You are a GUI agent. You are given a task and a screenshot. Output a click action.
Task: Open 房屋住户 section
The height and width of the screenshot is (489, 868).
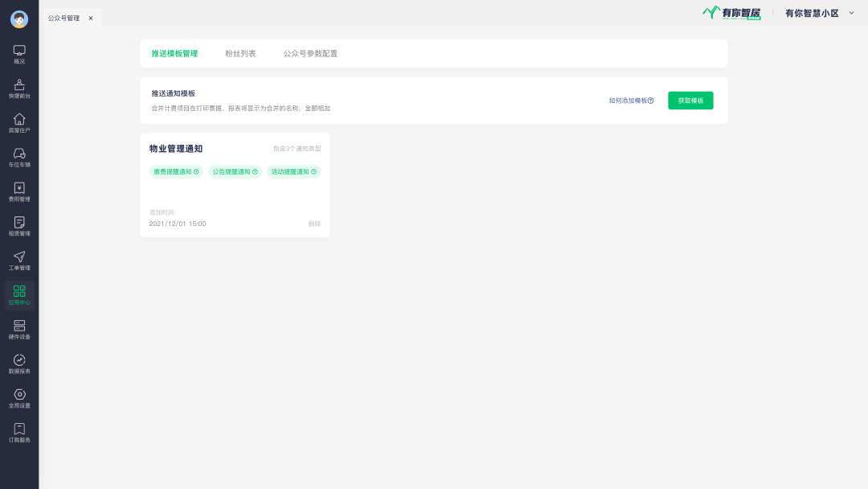19,123
